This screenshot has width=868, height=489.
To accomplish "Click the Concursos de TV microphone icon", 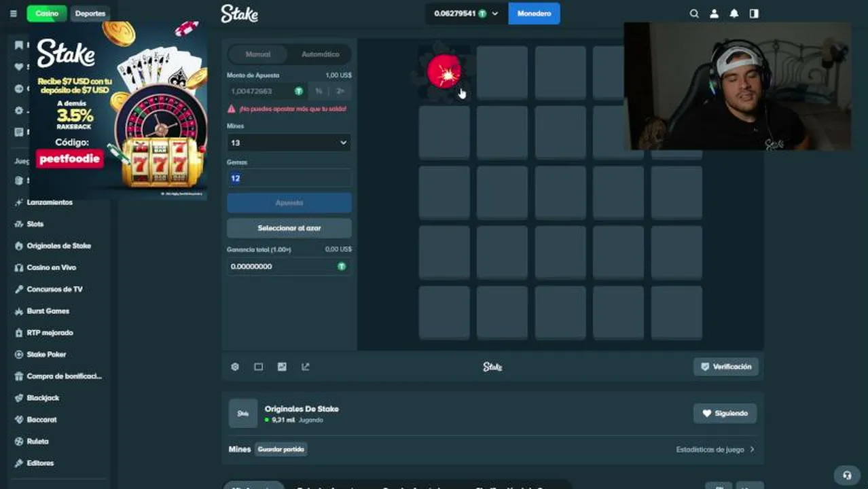I will pyautogui.click(x=19, y=289).
